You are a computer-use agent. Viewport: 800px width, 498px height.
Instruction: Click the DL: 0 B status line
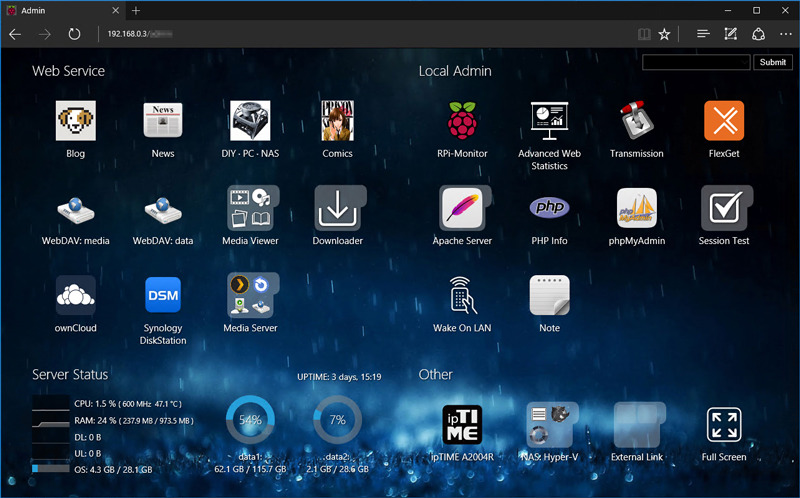coord(88,437)
